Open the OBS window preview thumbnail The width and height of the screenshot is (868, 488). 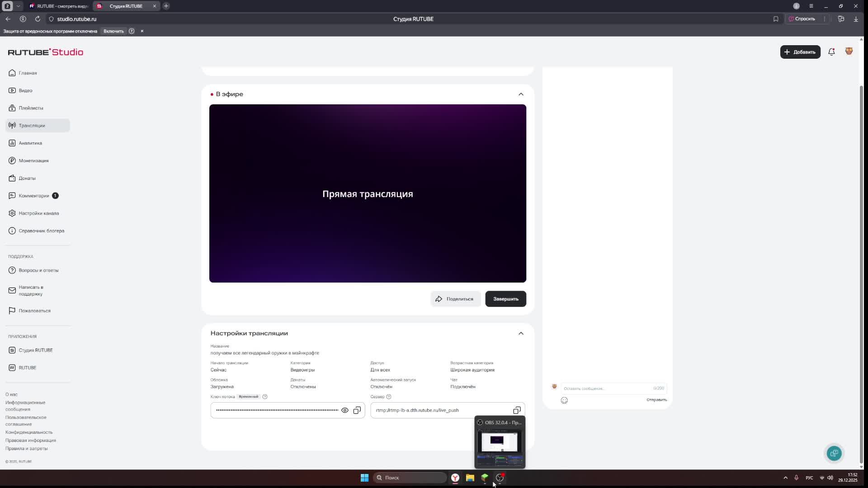click(x=500, y=447)
